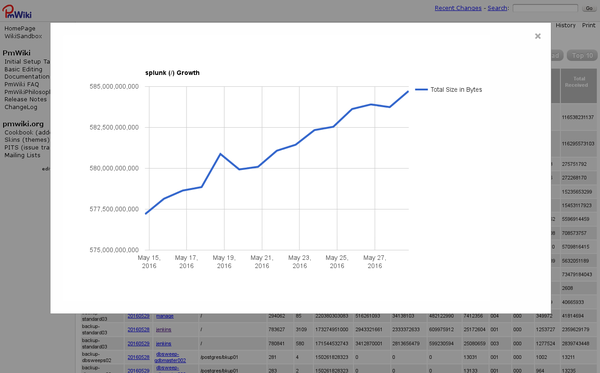
Task: Click the May 17, 2016 x-axis label
Action: (186, 262)
